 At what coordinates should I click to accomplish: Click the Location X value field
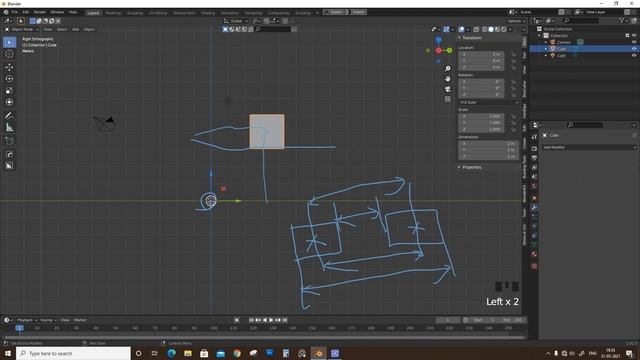(481, 54)
